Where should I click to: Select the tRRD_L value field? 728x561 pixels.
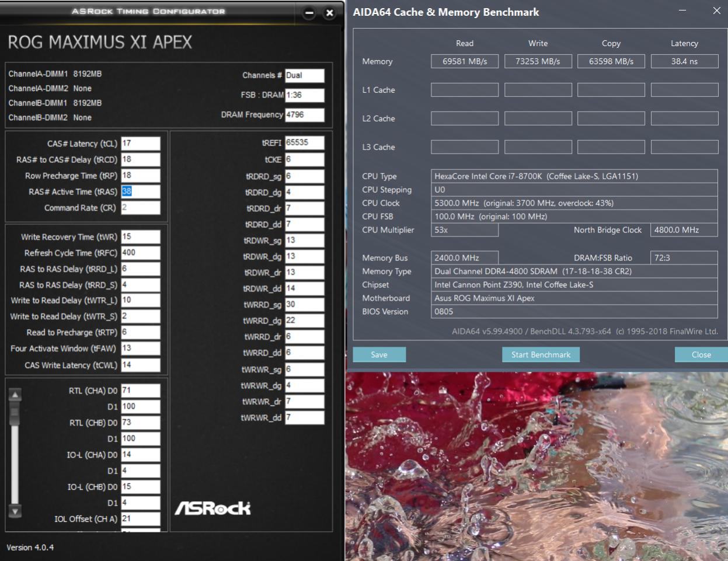[141, 269]
